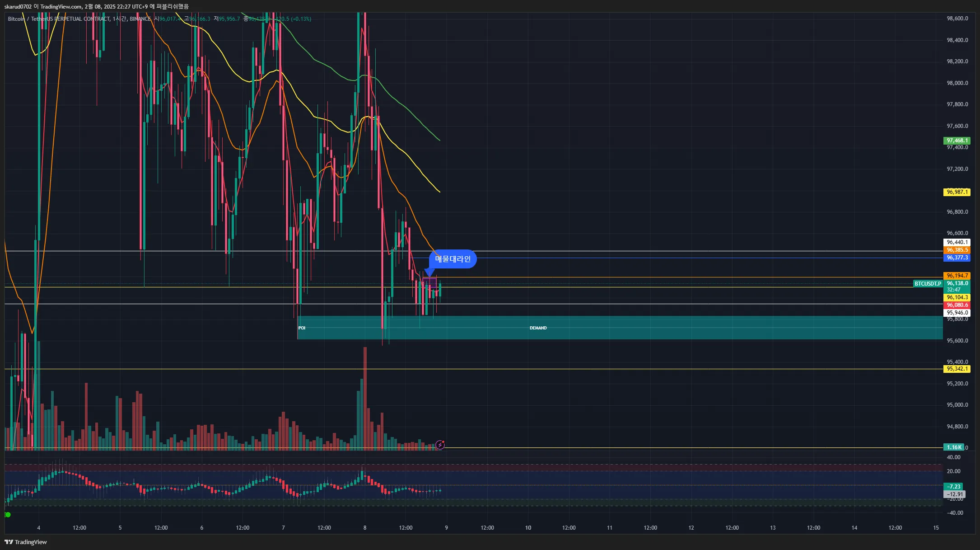Click date 7 on the time axis

coord(283,528)
